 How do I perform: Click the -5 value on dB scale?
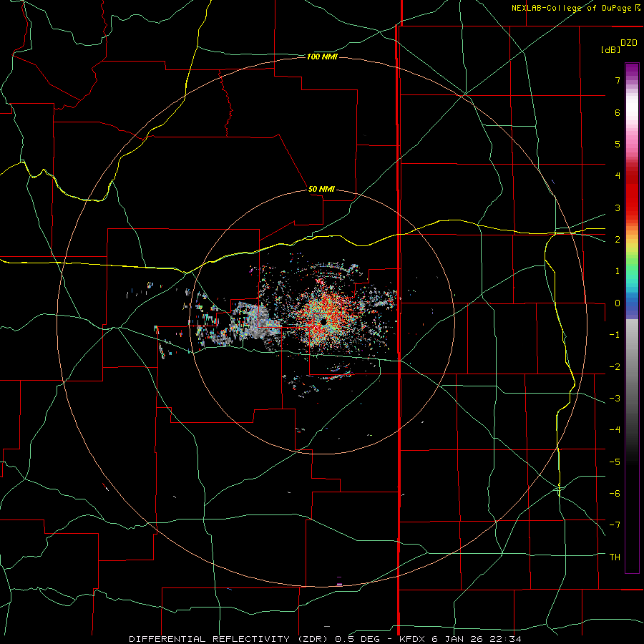615,462
